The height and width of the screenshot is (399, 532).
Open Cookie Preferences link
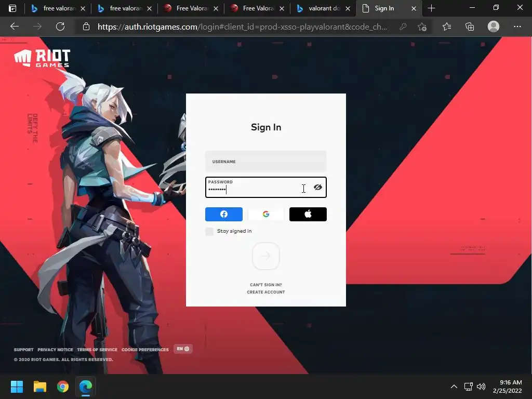[x=145, y=350]
